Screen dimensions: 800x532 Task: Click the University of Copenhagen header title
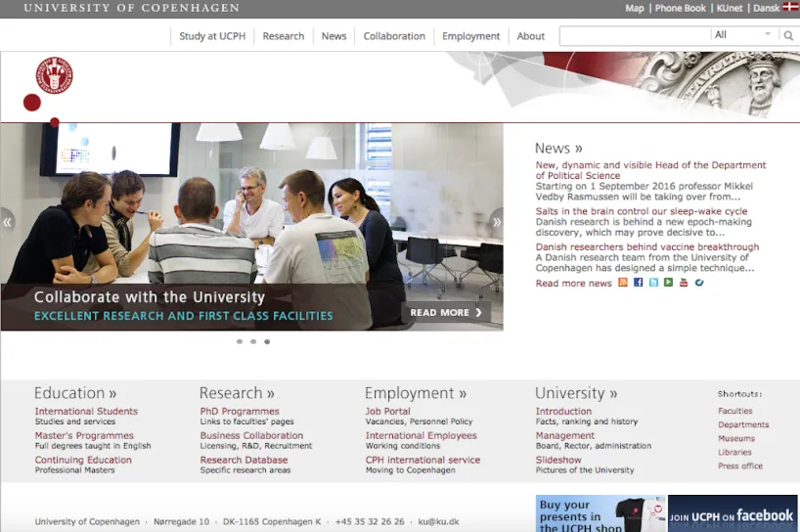click(x=131, y=8)
